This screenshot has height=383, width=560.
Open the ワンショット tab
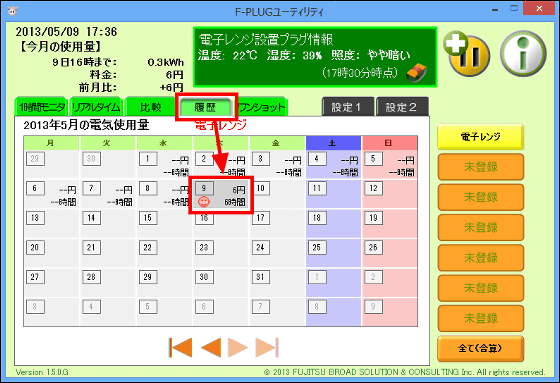pos(261,107)
